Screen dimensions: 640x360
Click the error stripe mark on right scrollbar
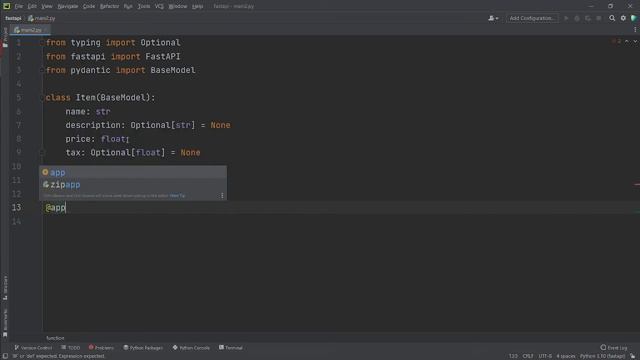point(637,184)
